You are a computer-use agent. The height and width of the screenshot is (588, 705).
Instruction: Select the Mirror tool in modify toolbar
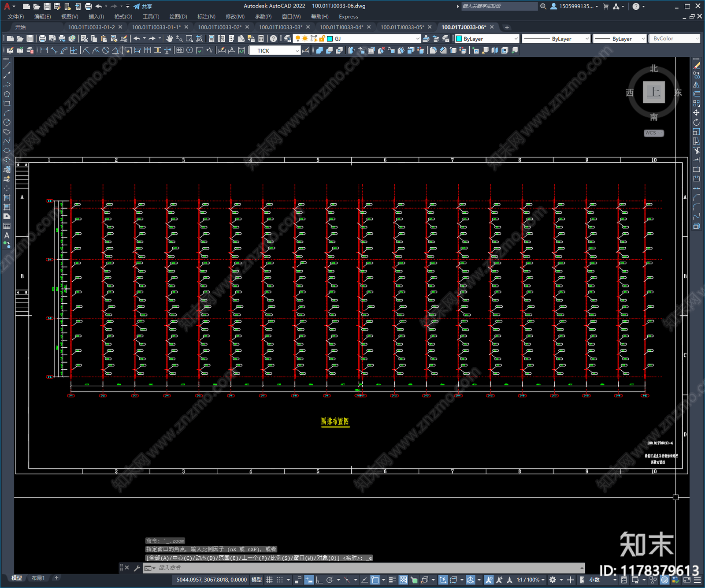click(696, 85)
